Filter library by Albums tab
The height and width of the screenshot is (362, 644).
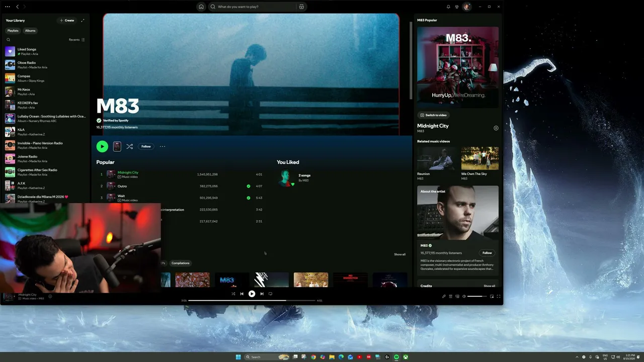click(30, 31)
